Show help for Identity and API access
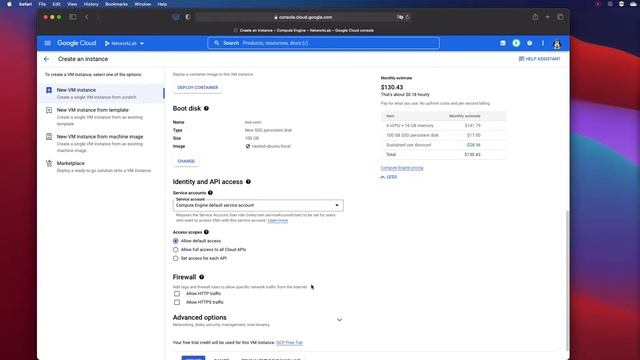This screenshot has height=360, width=640. [x=248, y=182]
